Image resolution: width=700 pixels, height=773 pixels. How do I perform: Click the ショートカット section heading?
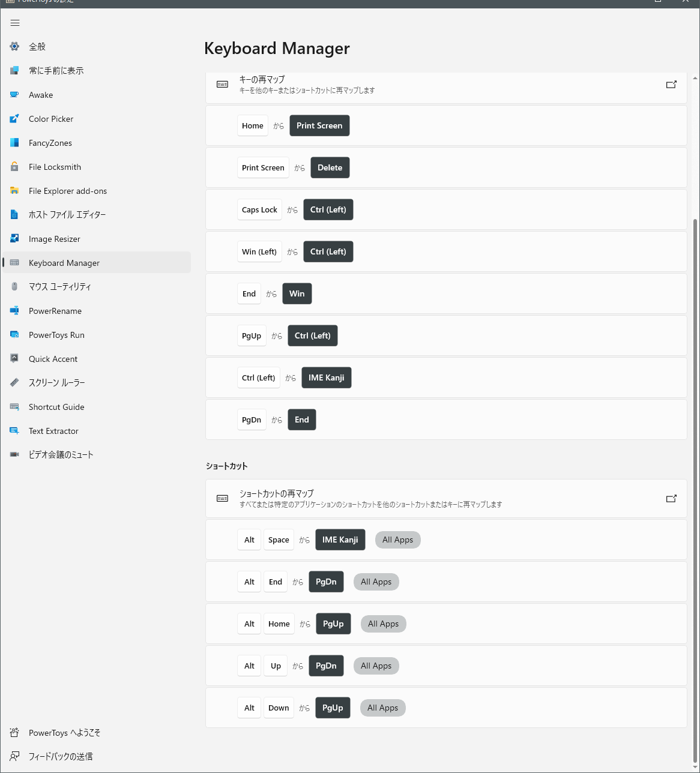pyautogui.click(x=227, y=466)
